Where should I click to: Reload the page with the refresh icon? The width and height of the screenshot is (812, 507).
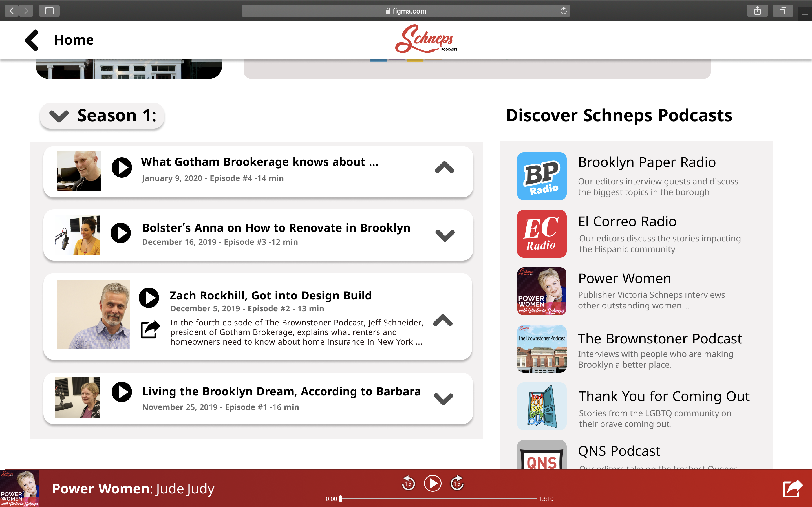563,11
